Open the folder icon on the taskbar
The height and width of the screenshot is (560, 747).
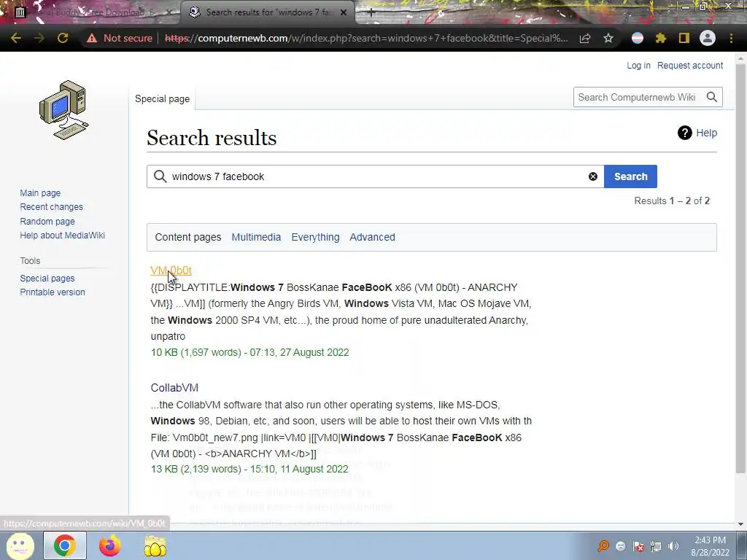point(155,545)
